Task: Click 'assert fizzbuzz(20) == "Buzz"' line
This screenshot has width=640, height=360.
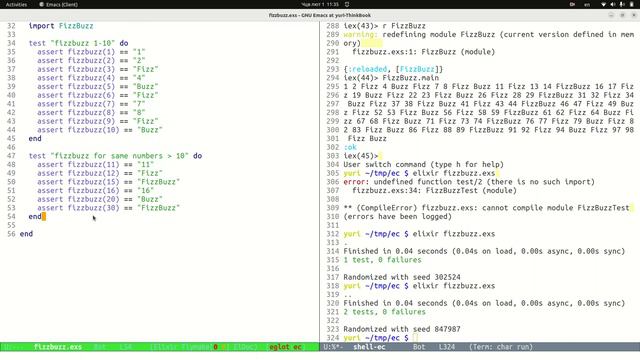Action: pos(100,199)
